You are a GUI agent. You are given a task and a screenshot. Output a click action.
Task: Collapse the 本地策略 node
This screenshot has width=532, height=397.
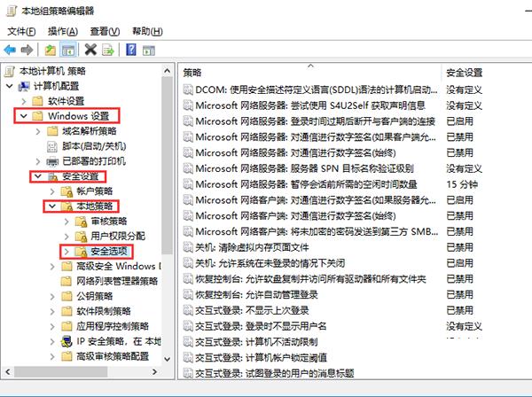[52, 206]
